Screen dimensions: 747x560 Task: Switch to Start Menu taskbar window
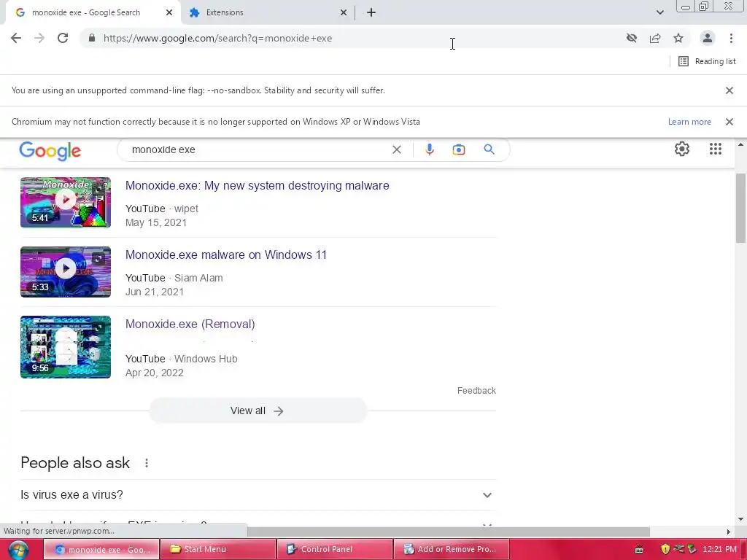click(x=218, y=549)
